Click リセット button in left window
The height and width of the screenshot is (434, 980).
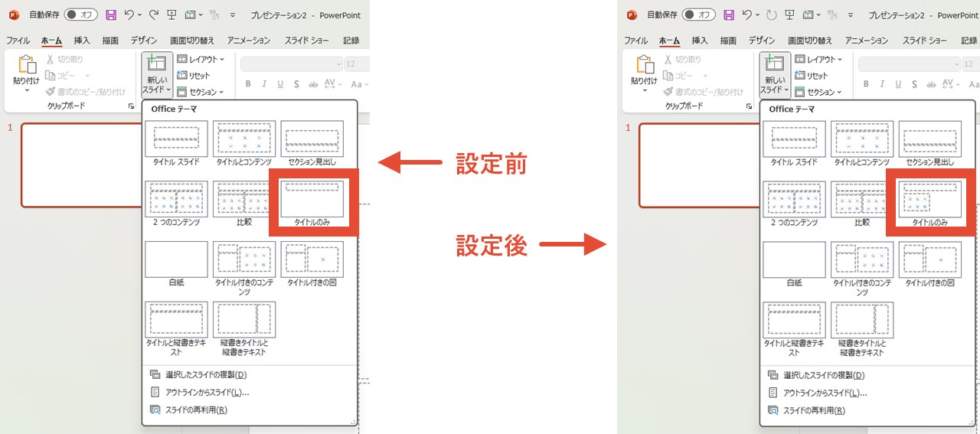click(x=194, y=75)
